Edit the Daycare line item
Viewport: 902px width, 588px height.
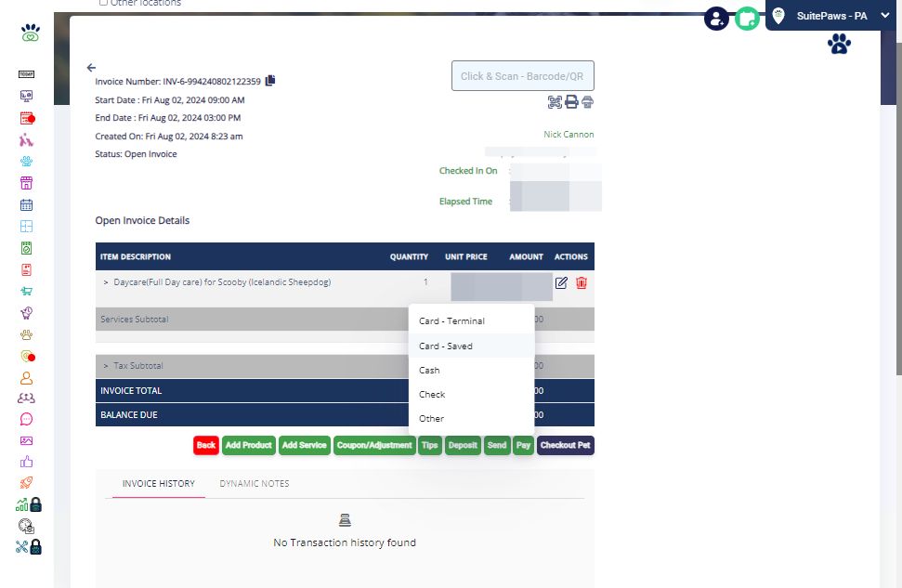point(561,283)
